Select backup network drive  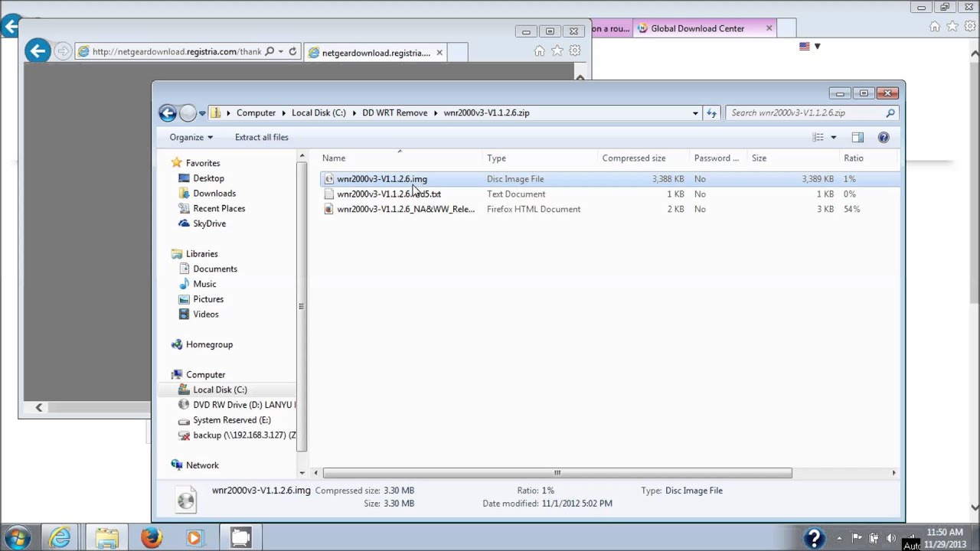[244, 435]
